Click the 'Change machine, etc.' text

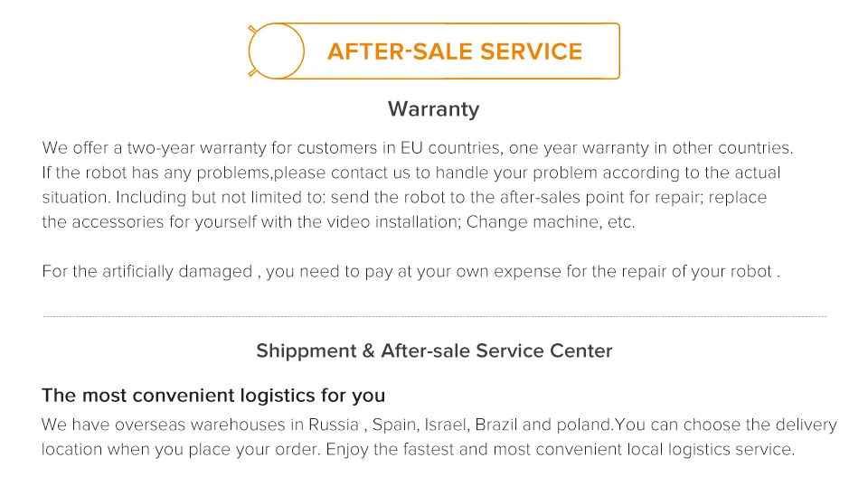551,222
